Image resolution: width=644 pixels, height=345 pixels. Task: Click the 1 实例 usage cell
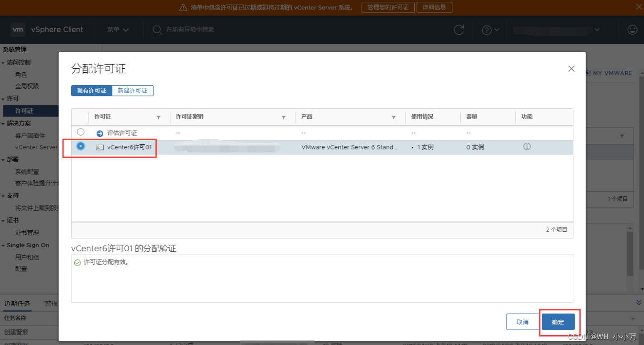(422, 147)
